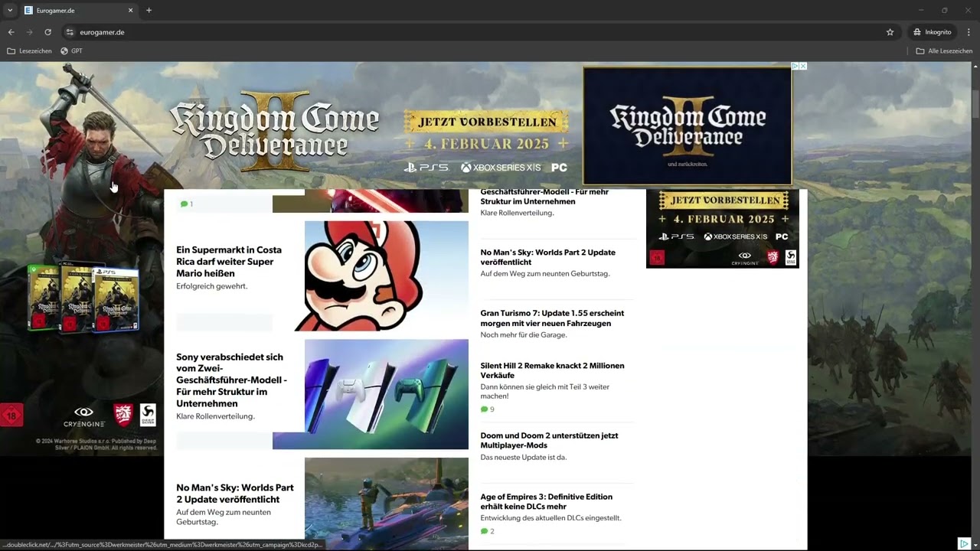This screenshot has height=551, width=980.
Task: Open the tab search dropdown arrow
Action: coord(9,10)
